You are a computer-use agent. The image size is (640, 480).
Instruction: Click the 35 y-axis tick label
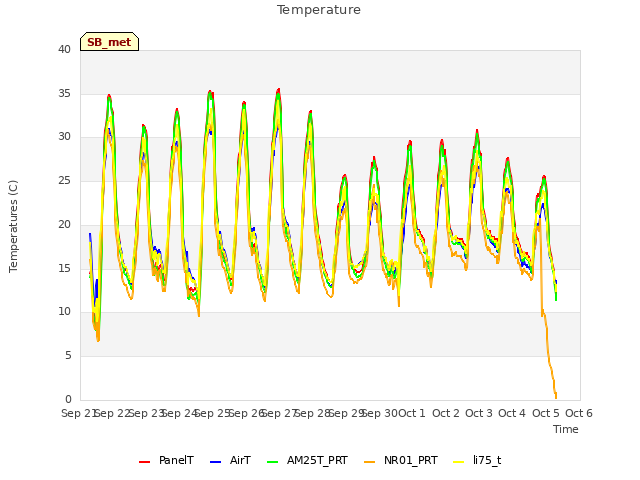click(64, 93)
